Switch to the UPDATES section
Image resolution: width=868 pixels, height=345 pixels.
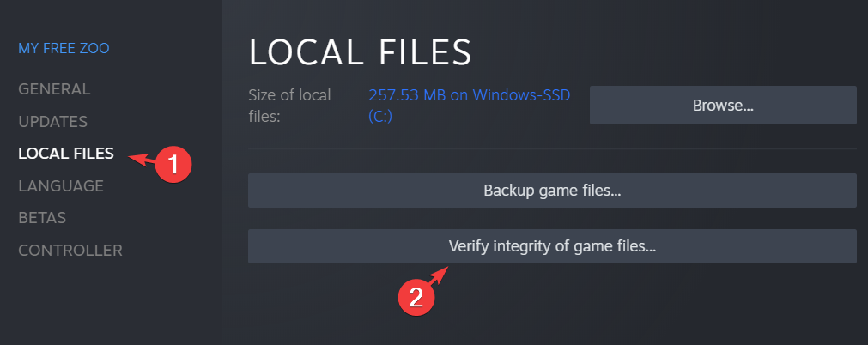click(53, 121)
